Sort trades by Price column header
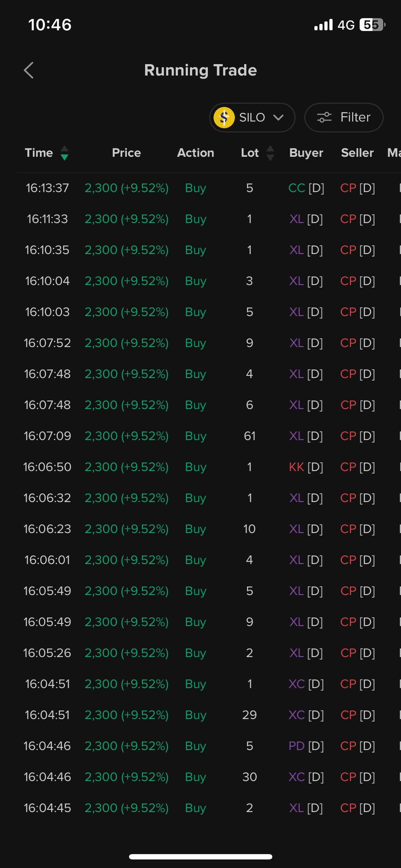Screen dimensions: 401x868 (126, 153)
